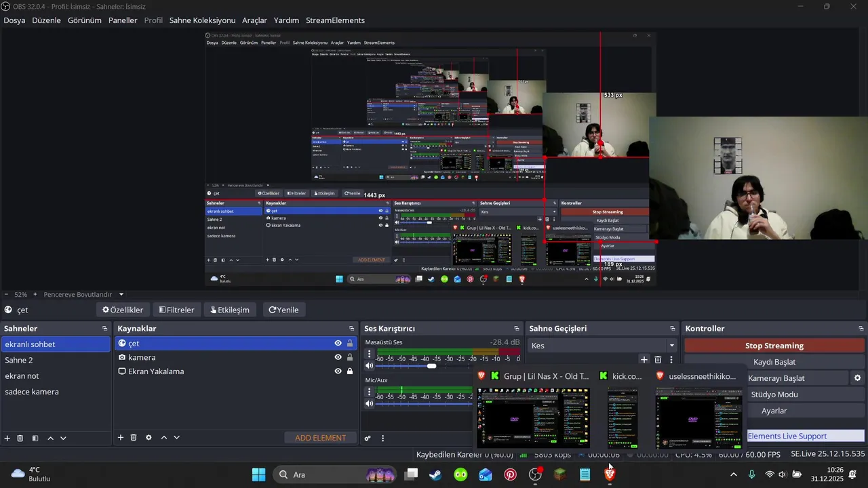Image resolution: width=868 pixels, height=488 pixels.
Task: Move scene down with Sahneler down arrow
Action: [x=63, y=439]
